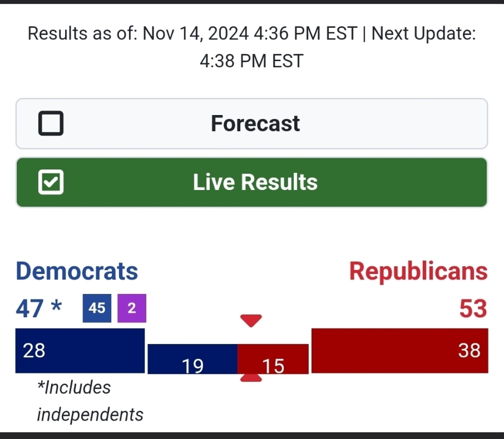Image resolution: width=504 pixels, height=439 pixels.
Task: Uncheck the Live Results checkbox
Action: 51,182
